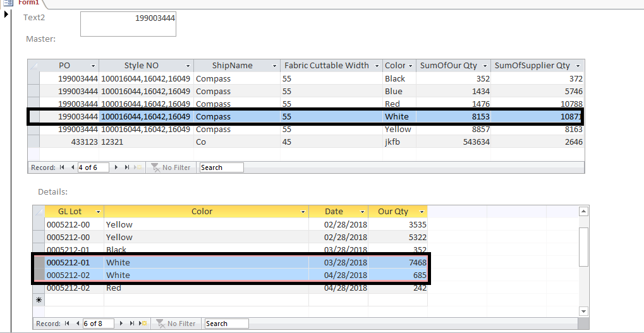Viewport: 644px width, 333px height.
Task: Open the PO column filter dropdown
Action: (x=94, y=66)
